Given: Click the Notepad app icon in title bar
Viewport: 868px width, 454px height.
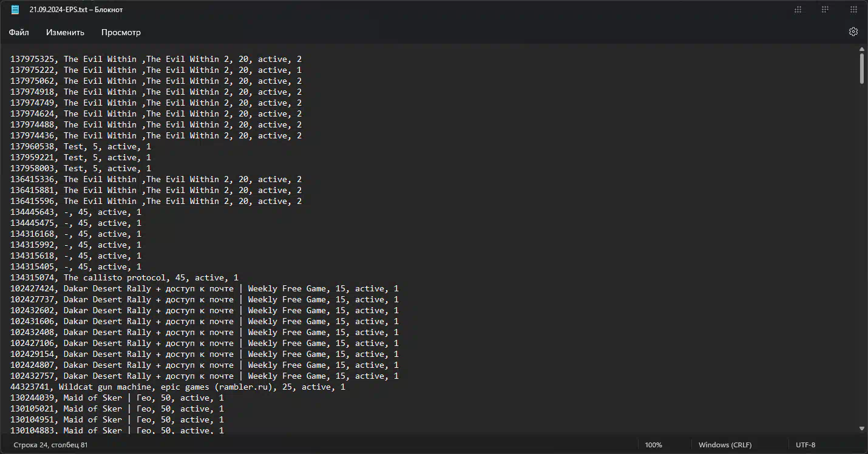Looking at the screenshot, I should (x=15, y=10).
